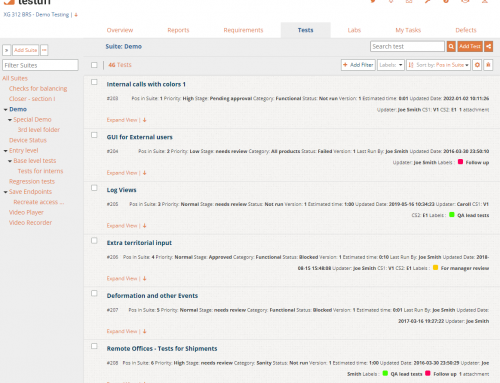Open the Reports tab
500x383 pixels.
[x=178, y=30]
